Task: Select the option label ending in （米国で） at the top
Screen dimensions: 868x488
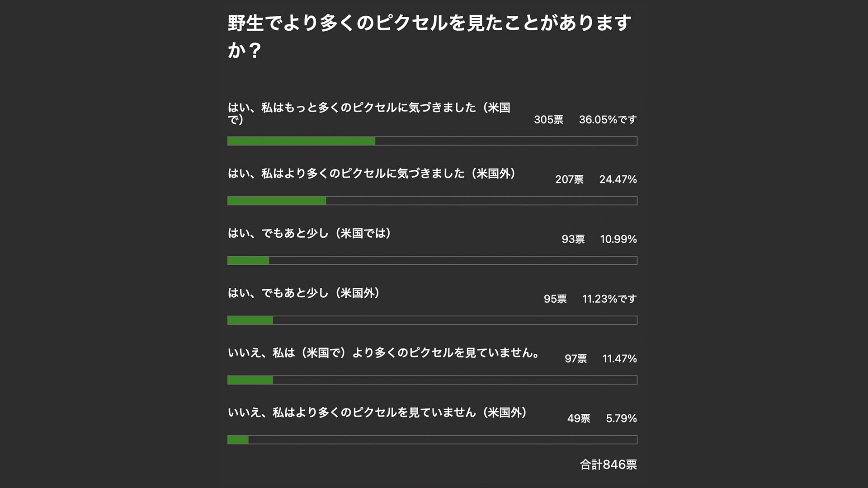Action: (x=369, y=113)
